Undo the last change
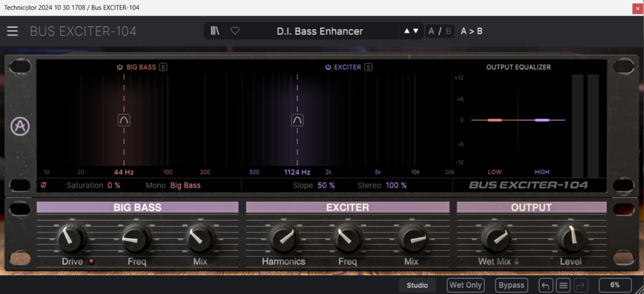The width and height of the screenshot is (644, 294). [x=546, y=285]
